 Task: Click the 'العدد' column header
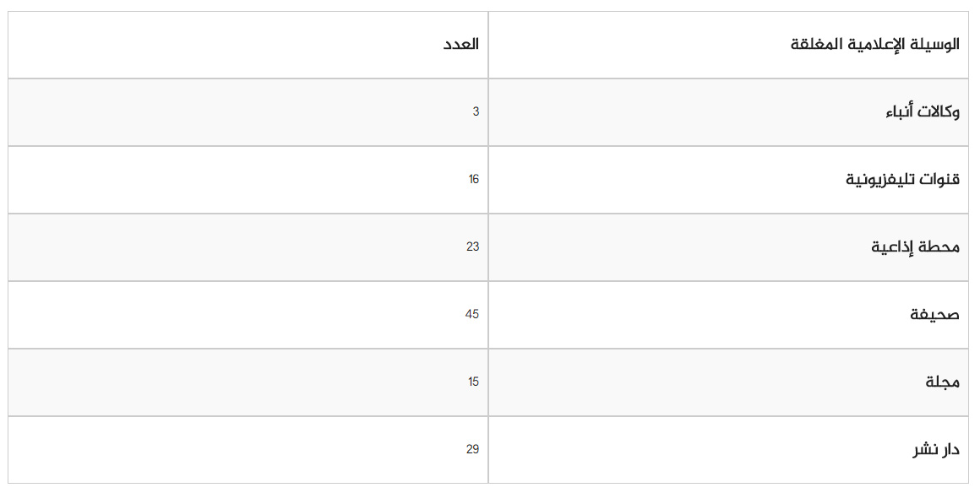click(461, 45)
